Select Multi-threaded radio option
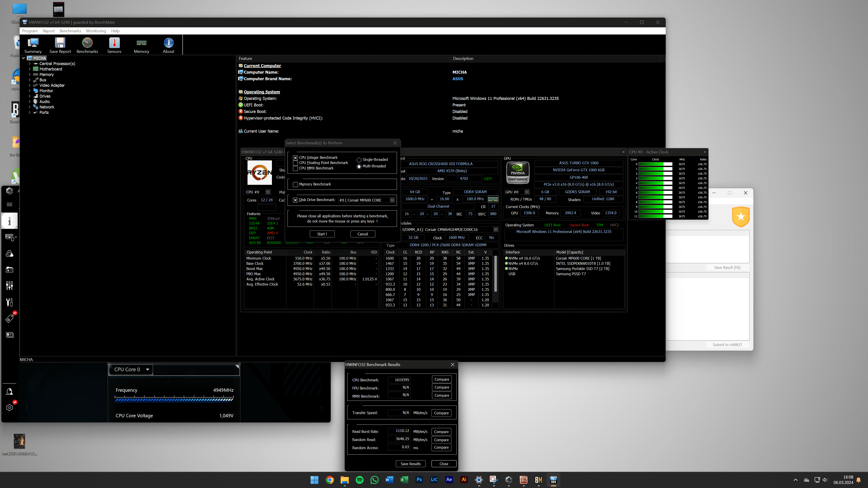The image size is (868, 488). [x=359, y=166]
